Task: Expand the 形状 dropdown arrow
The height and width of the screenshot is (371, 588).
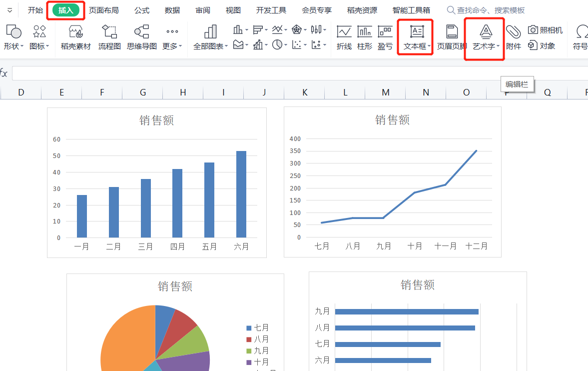Action: tap(22, 46)
